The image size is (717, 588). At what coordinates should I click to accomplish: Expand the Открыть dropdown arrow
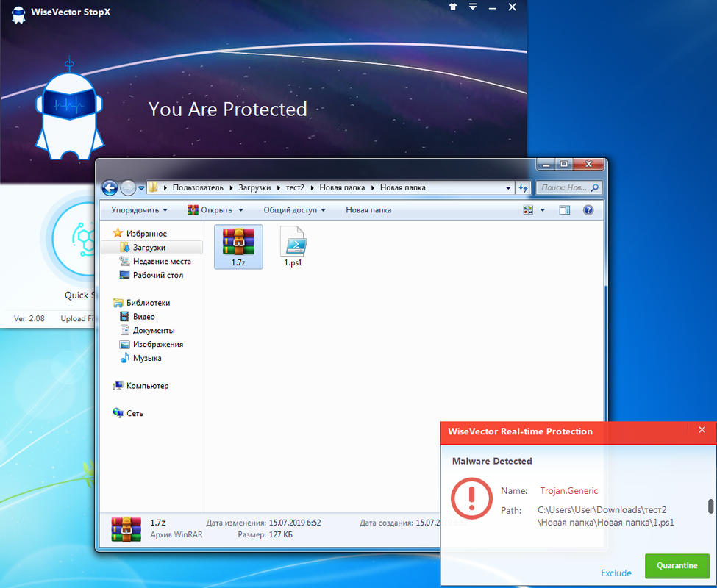point(241,210)
